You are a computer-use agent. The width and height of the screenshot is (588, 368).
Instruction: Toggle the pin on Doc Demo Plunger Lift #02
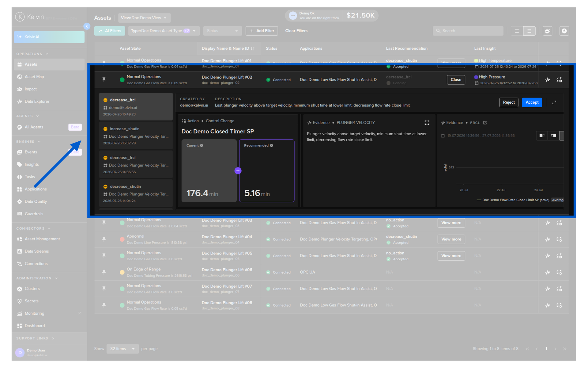[104, 80]
